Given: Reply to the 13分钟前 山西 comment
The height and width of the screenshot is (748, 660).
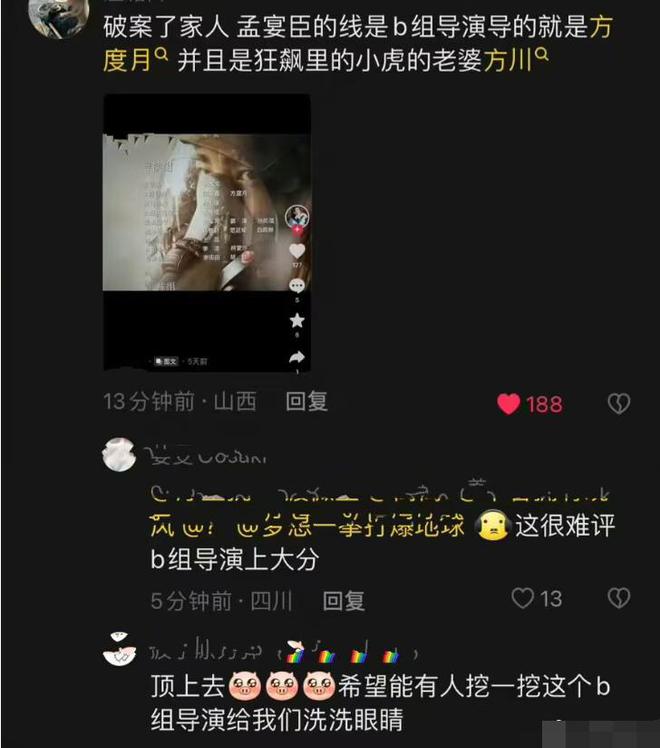Looking at the screenshot, I should [x=307, y=401].
